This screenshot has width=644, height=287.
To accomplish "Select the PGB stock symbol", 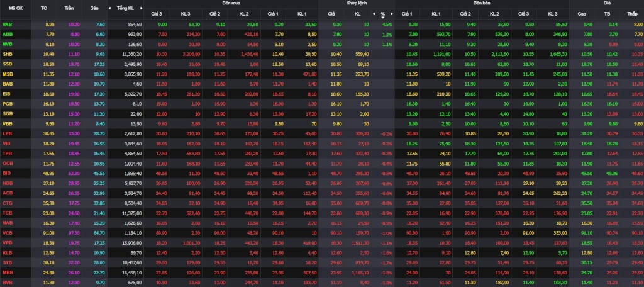I will click(x=8, y=104).
